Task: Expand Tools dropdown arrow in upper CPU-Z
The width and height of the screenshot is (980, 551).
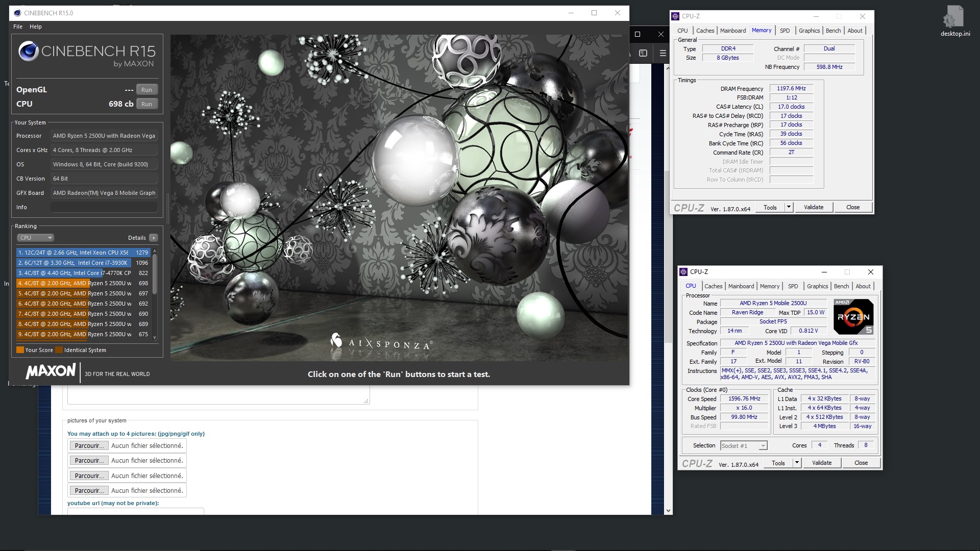Action: [789, 208]
